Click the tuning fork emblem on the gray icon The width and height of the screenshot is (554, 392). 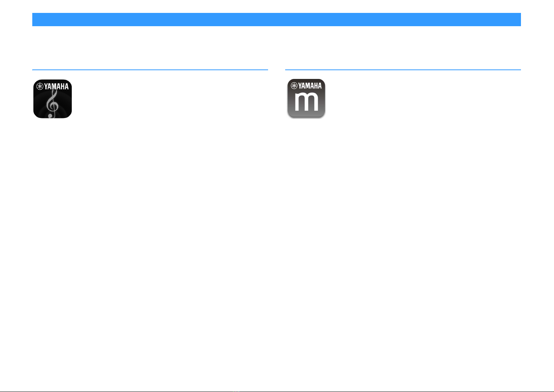click(x=294, y=86)
